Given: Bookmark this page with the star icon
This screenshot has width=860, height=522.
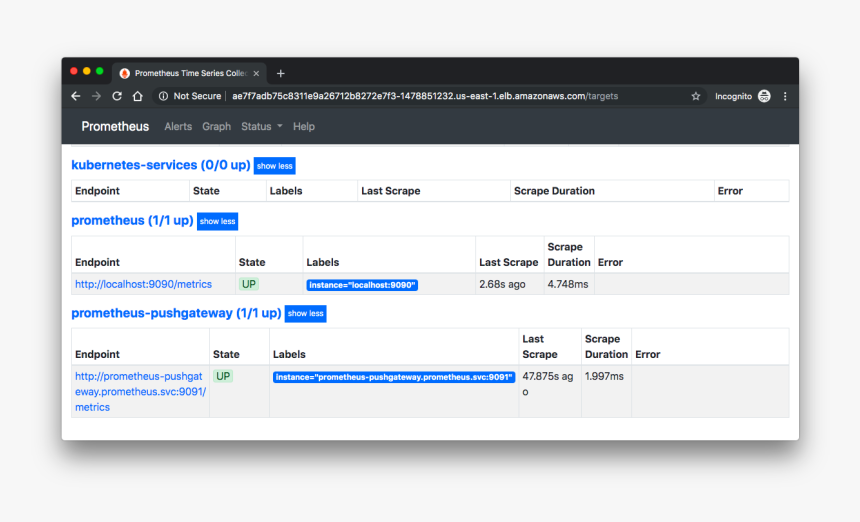Looking at the screenshot, I should click(695, 96).
